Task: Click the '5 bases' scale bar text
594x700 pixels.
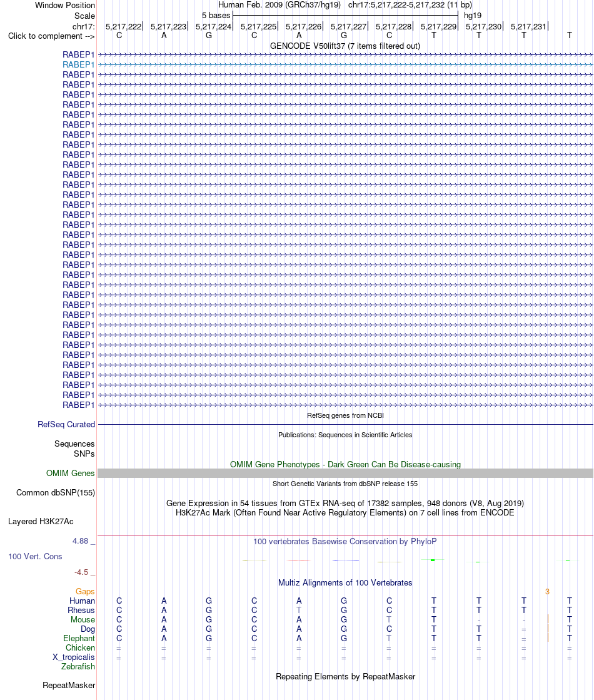Action: [x=216, y=15]
